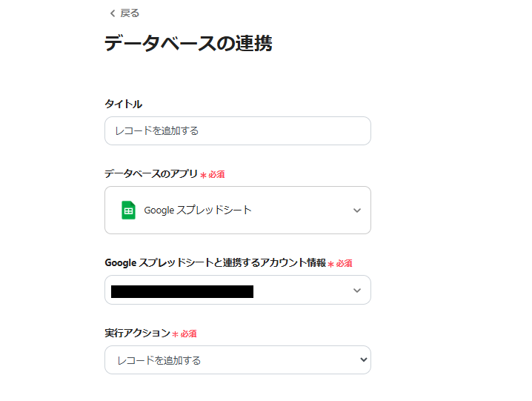Viewport: 532px width, 401px height.
Task: Click red asterisk next to 実行アクション
Action: pyautogui.click(x=175, y=335)
